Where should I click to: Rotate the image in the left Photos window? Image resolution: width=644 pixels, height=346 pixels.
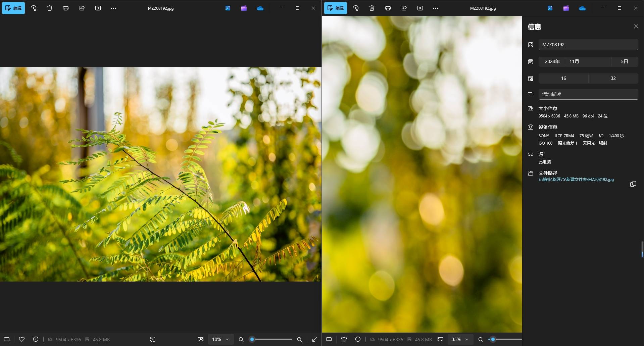(34, 8)
